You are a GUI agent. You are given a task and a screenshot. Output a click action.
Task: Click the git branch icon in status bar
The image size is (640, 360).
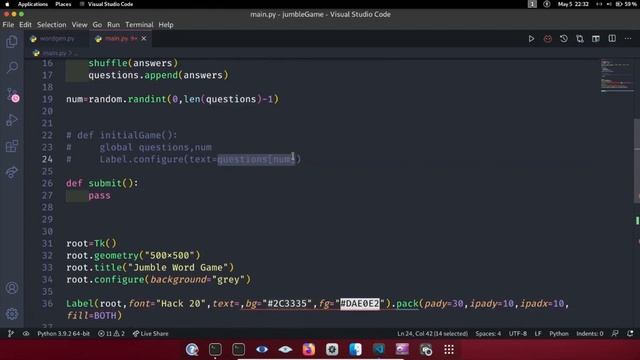(11, 333)
